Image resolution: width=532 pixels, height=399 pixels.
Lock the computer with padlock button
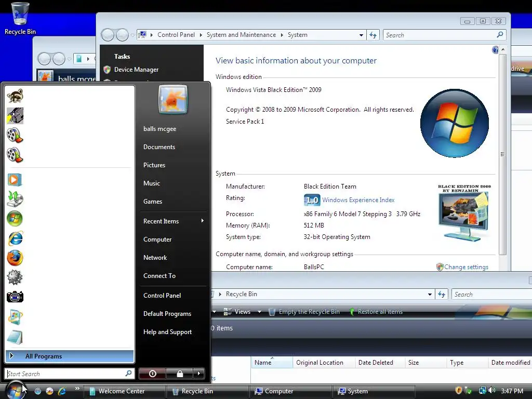pos(180,374)
